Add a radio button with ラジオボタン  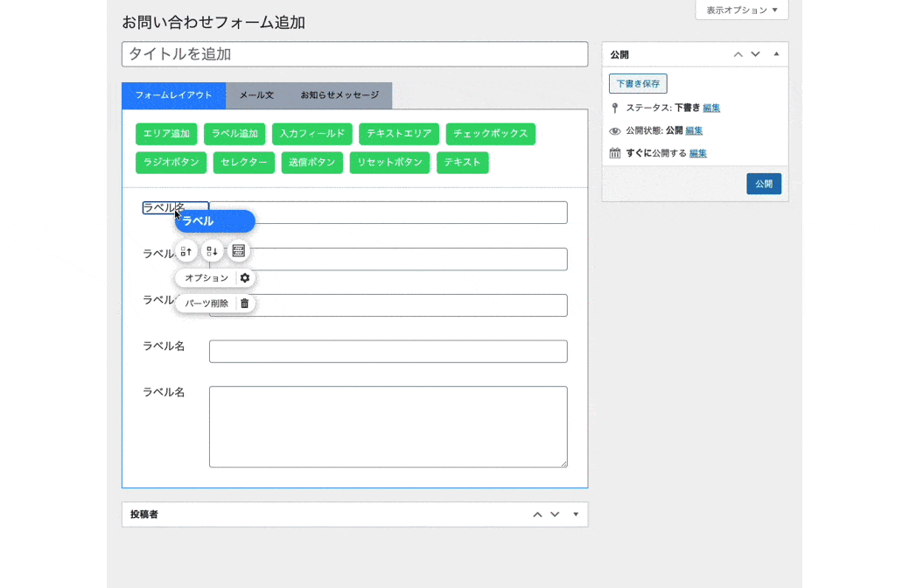171,163
